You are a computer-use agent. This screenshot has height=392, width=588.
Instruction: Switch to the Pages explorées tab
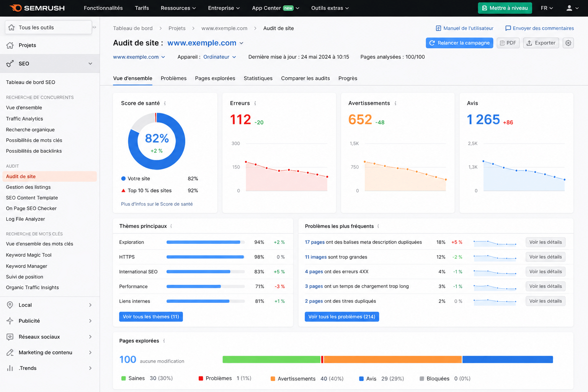tap(215, 78)
